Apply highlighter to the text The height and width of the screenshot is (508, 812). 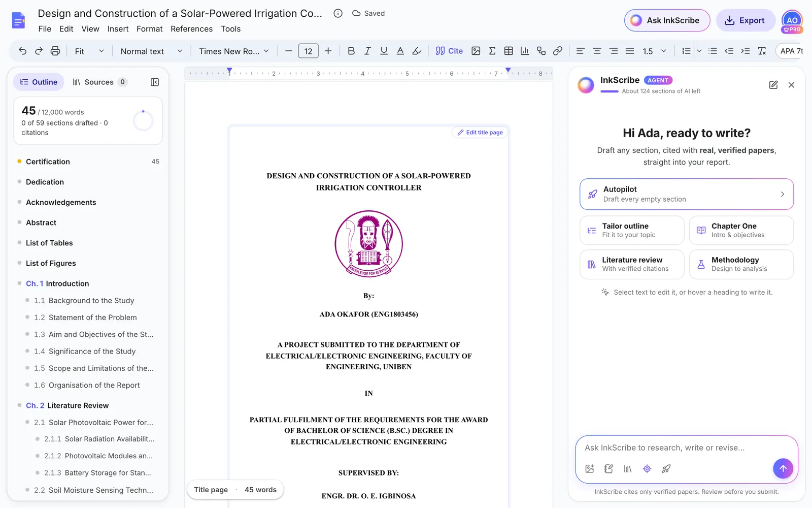[x=417, y=51]
